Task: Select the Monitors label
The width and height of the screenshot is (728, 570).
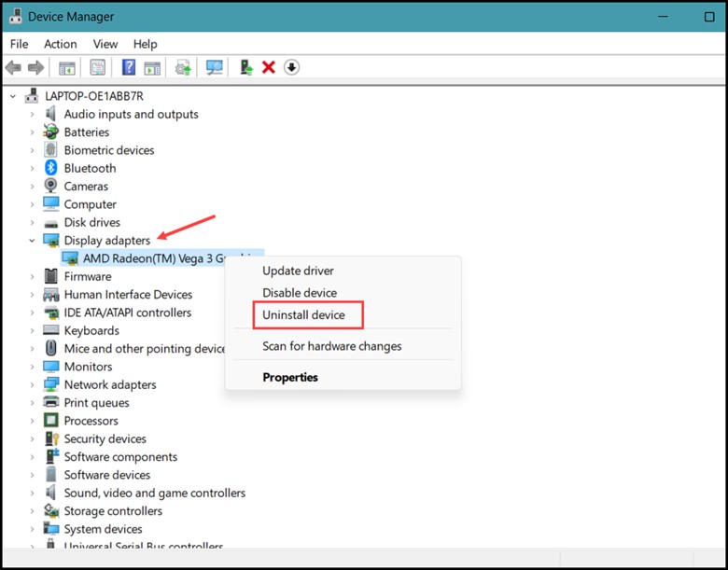Action: [89, 367]
